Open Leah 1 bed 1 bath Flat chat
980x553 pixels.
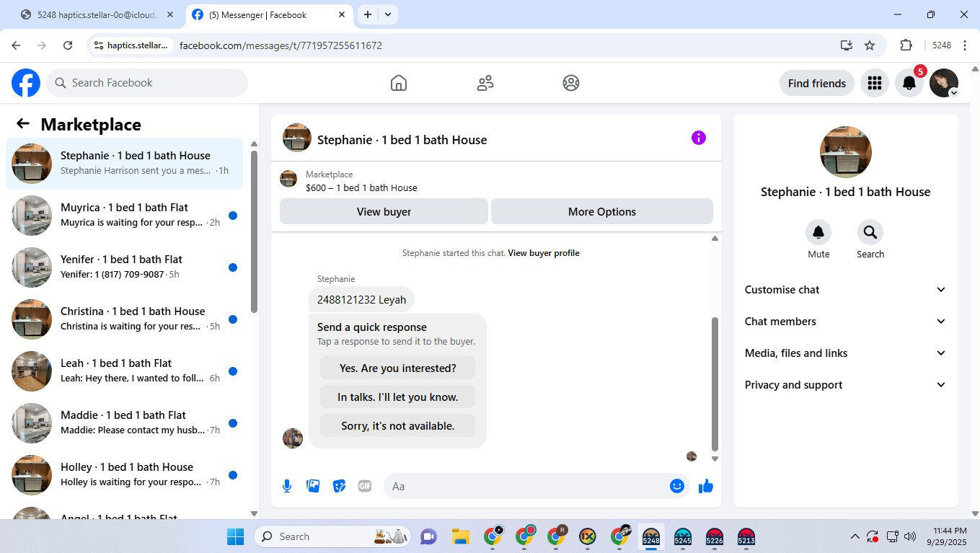[125, 371]
